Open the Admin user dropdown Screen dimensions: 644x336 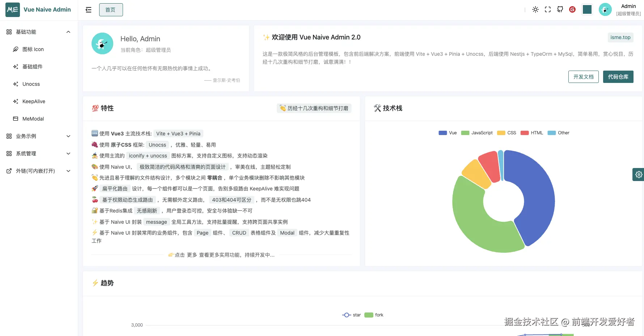coord(628,10)
